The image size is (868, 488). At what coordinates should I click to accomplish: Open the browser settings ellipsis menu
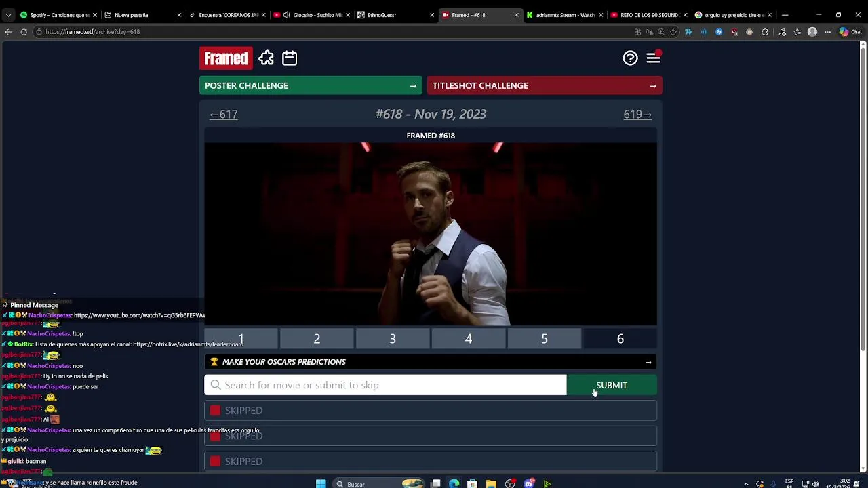click(827, 32)
